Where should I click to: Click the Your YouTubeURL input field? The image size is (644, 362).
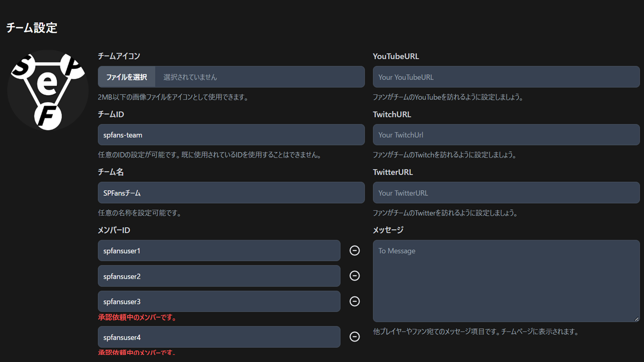(x=506, y=77)
